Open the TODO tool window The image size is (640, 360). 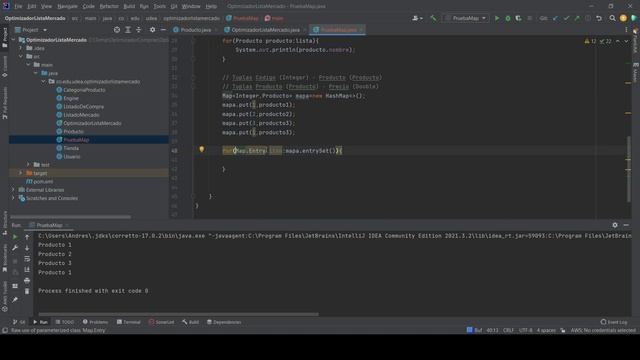click(64, 322)
